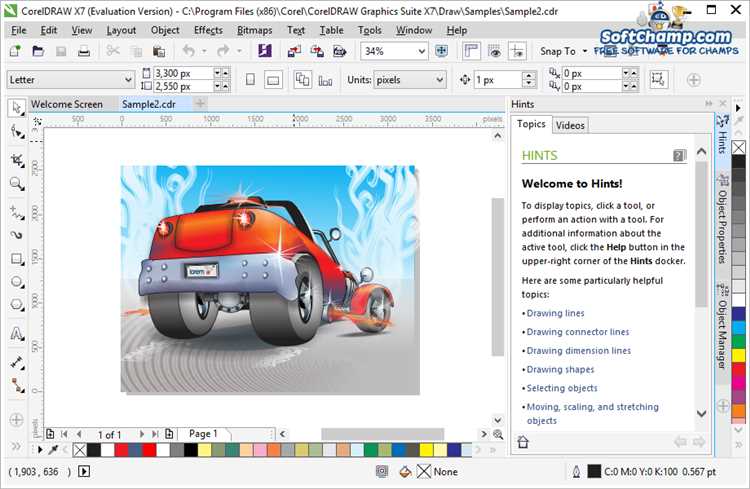The image size is (750, 489).
Task: Open the Effects menu
Action: click(208, 30)
